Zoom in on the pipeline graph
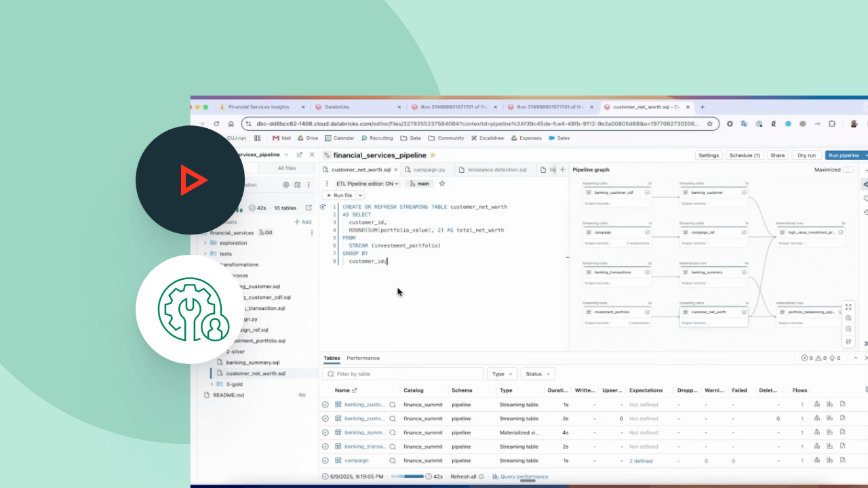This screenshot has height=488, width=868. point(848,318)
